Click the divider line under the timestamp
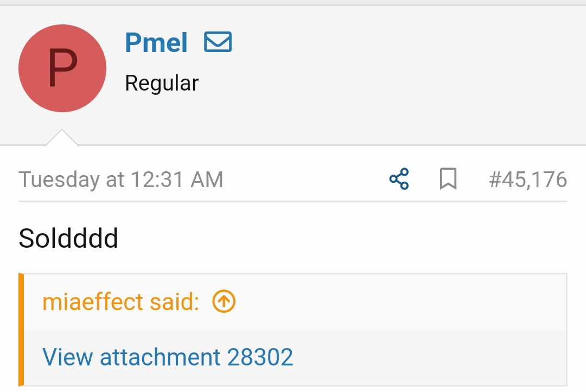 293,201
